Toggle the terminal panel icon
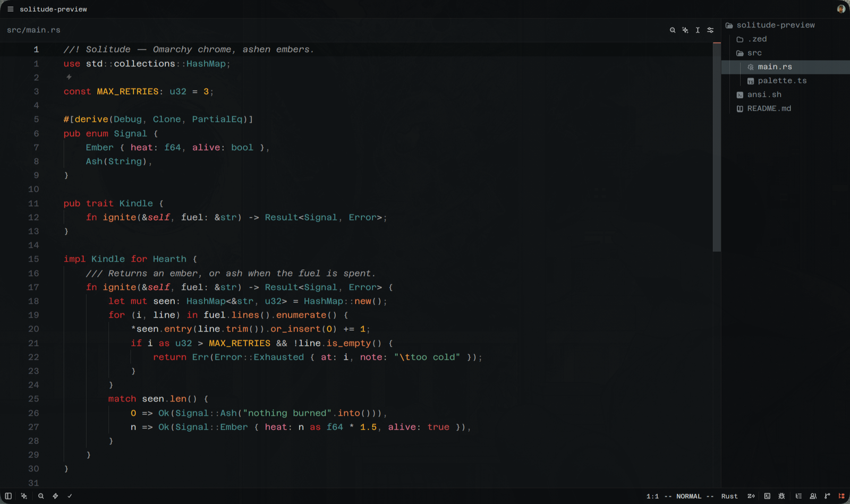850x504 pixels. pos(767,496)
